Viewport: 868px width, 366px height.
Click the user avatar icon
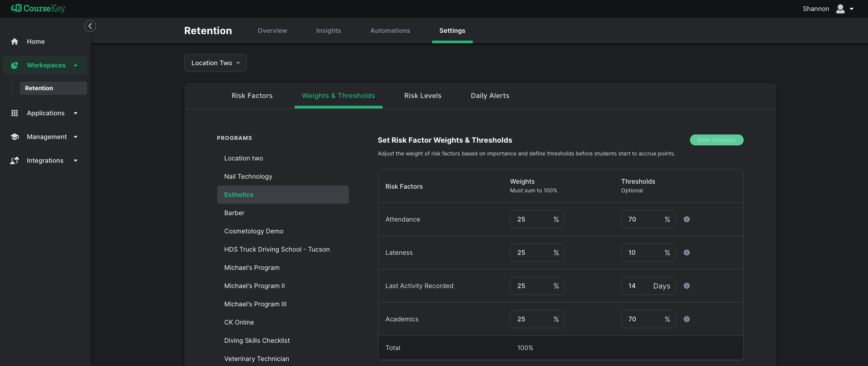pos(841,9)
